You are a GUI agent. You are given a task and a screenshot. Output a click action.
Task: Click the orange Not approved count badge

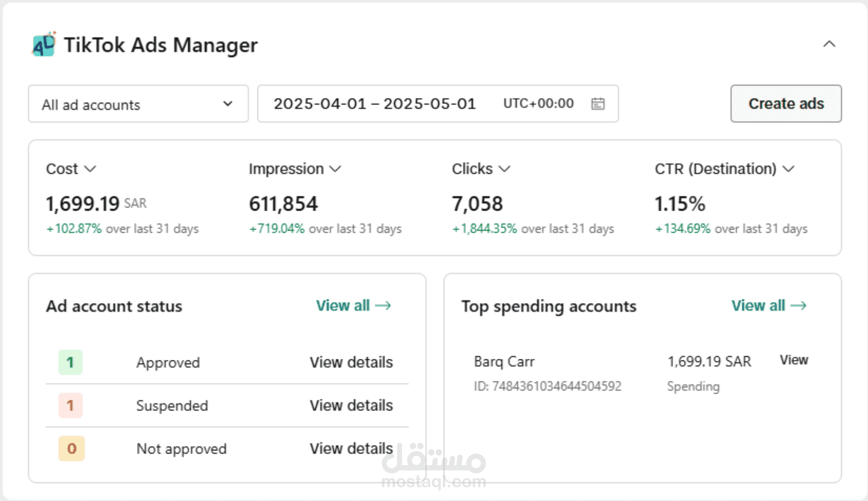coord(72,448)
